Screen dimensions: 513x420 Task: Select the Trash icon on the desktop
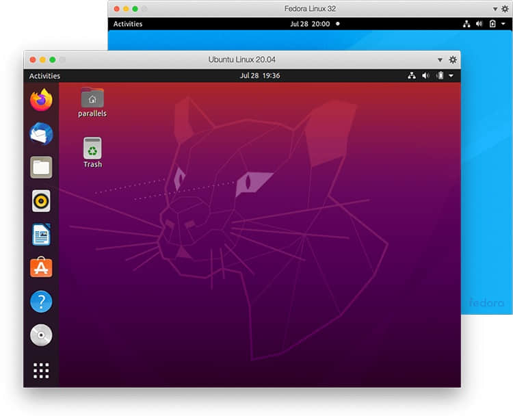(x=92, y=153)
